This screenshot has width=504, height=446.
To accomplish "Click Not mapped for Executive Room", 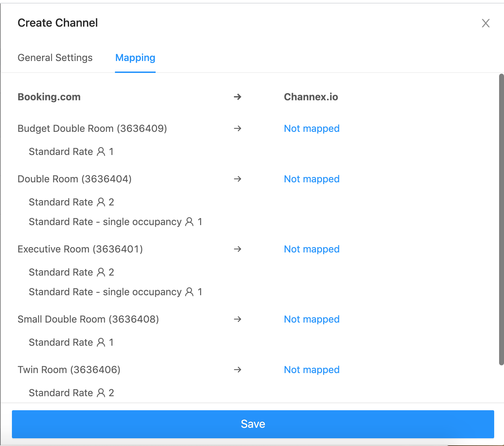I will [312, 249].
